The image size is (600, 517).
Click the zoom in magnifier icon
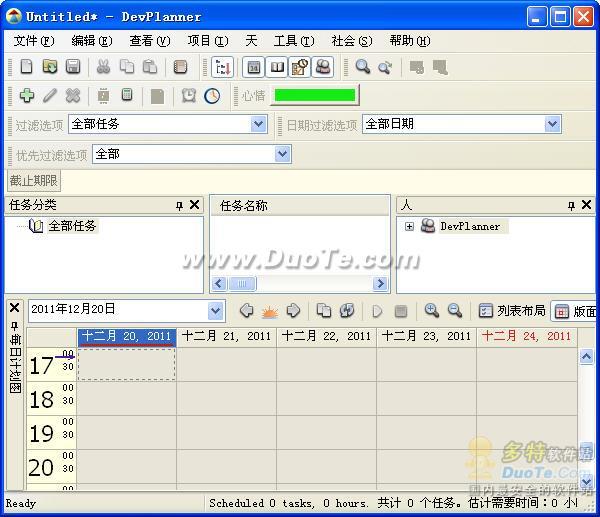point(432,310)
